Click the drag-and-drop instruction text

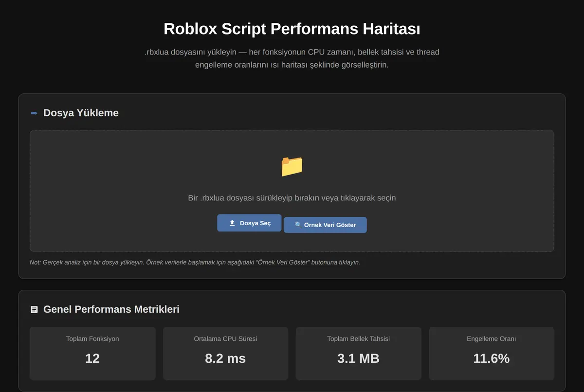pyautogui.click(x=292, y=198)
